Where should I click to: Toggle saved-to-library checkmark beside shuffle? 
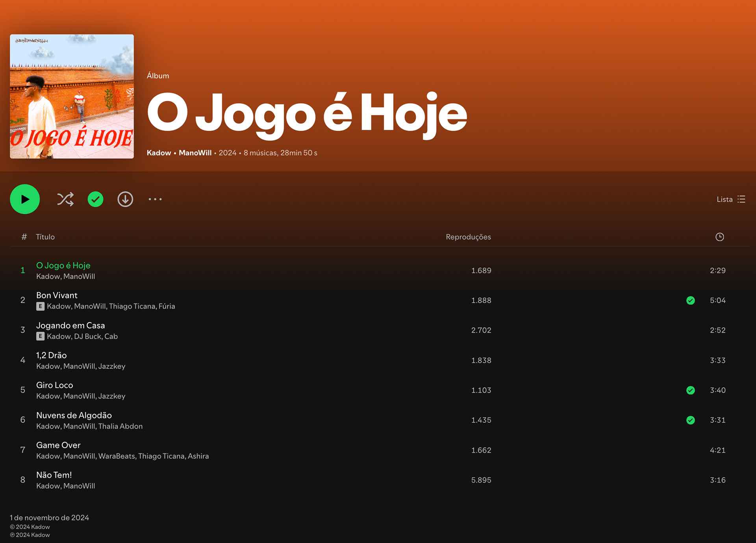point(95,199)
